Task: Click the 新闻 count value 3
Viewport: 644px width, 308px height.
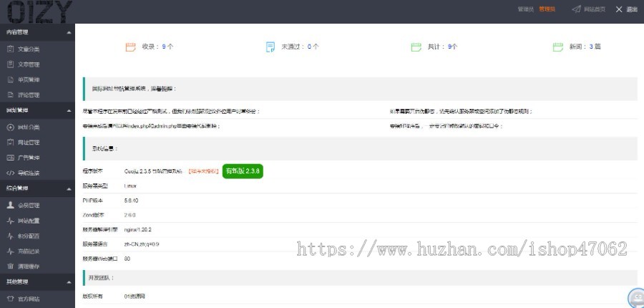Action: coord(591,47)
